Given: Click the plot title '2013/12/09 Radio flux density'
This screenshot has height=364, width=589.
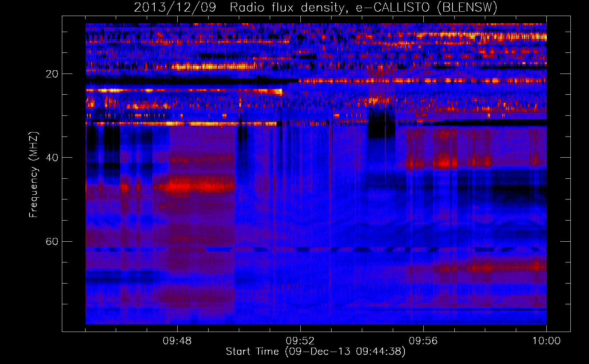Looking at the screenshot, I should tap(315, 7).
